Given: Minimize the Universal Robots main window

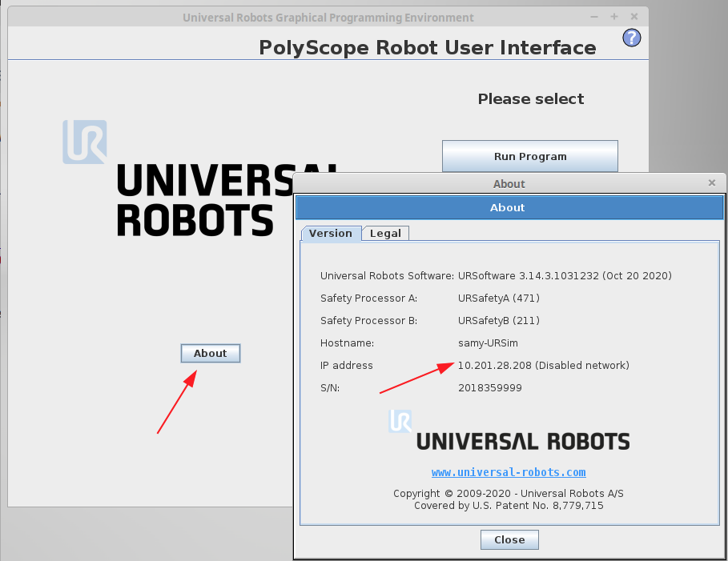Looking at the screenshot, I should tap(593, 16).
